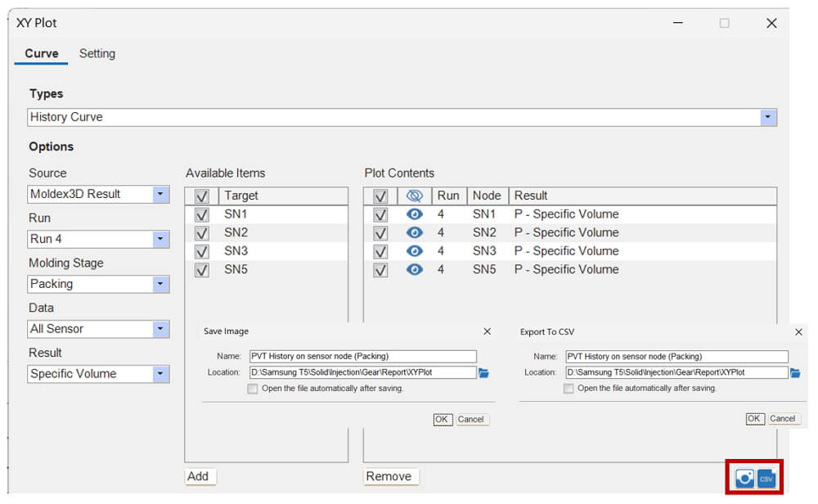Toggle select-all checkbox in Plot Contents header
818x504 pixels.
click(x=381, y=196)
